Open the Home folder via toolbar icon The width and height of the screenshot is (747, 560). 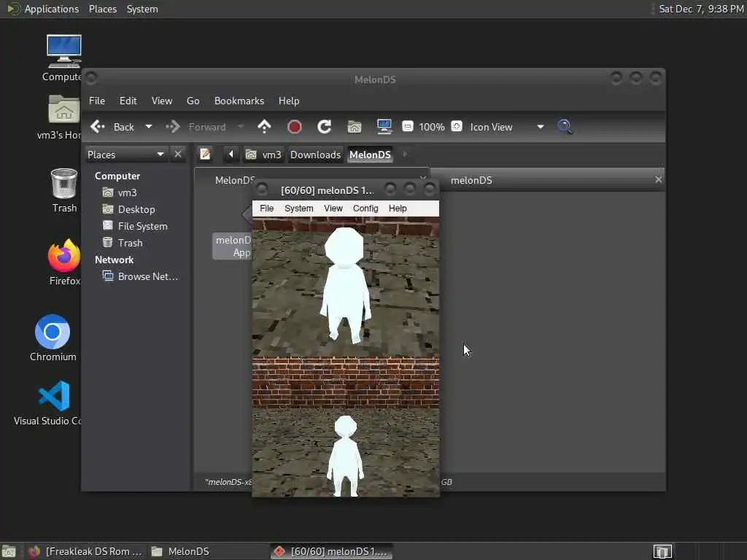point(355,127)
